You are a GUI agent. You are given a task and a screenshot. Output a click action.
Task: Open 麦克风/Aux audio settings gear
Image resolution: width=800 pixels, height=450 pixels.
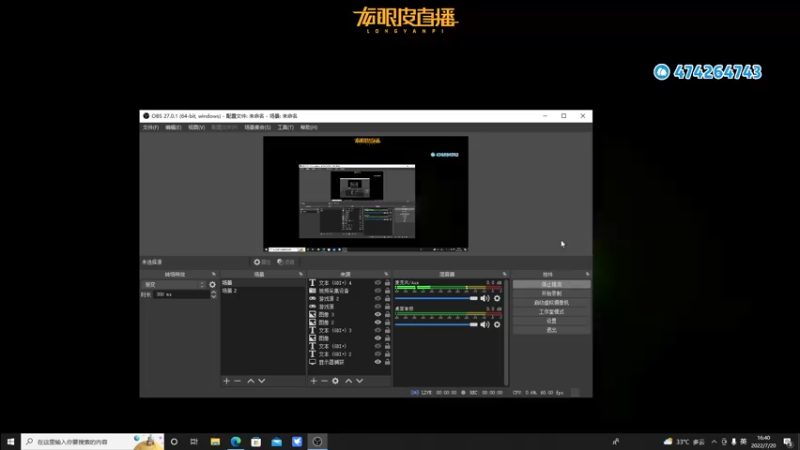[497, 298]
